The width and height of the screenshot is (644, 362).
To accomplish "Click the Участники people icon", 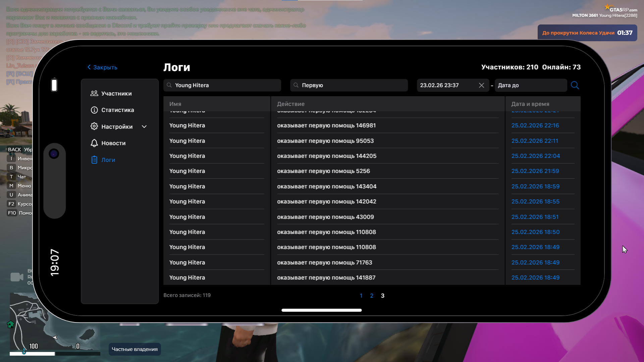I will pyautogui.click(x=94, y=94).
